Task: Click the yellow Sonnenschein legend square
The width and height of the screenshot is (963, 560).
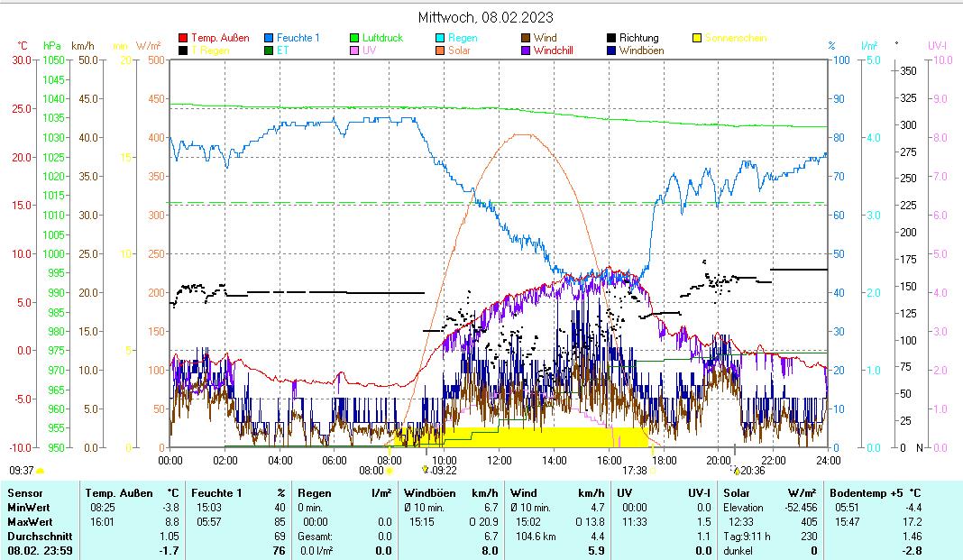Action: [697, 38]
